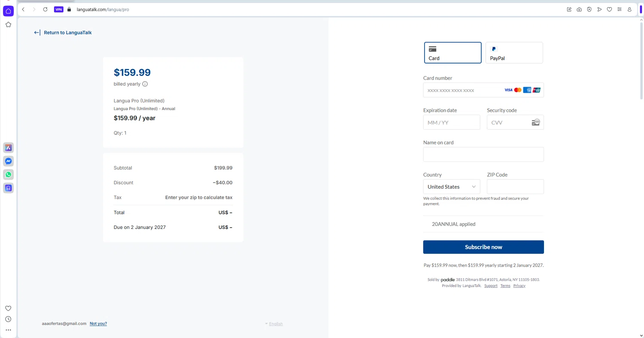Open the ad blocker shield icon
The height and width of the screenshot is (338, 644).
(589, 9)
